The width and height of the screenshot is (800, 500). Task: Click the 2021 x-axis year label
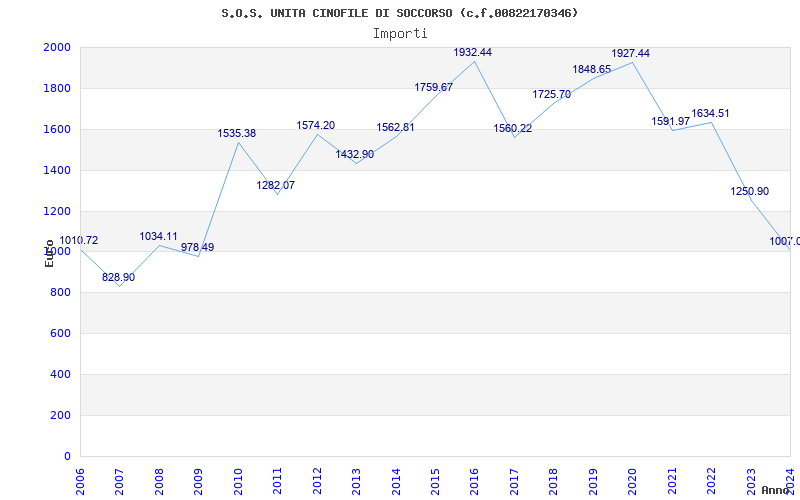pyautogui.click(x=672, y=482)
